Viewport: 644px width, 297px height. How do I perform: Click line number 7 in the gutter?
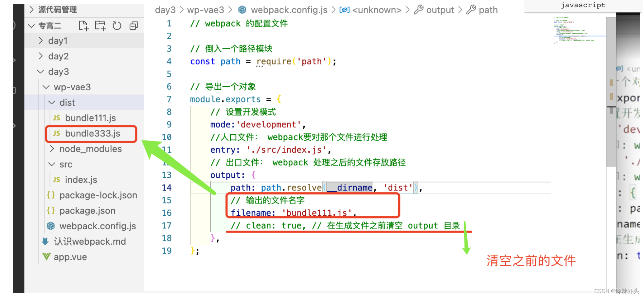click(169, 99)
